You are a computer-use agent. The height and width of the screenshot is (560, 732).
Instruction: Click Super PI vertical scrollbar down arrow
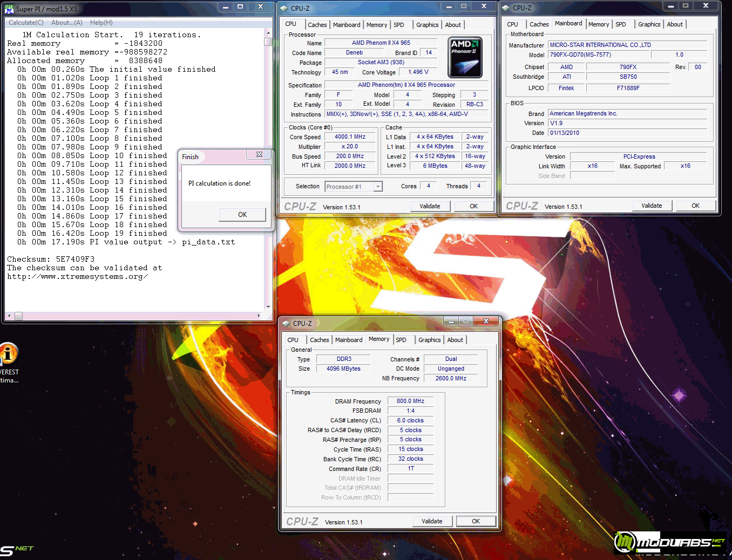268,306
